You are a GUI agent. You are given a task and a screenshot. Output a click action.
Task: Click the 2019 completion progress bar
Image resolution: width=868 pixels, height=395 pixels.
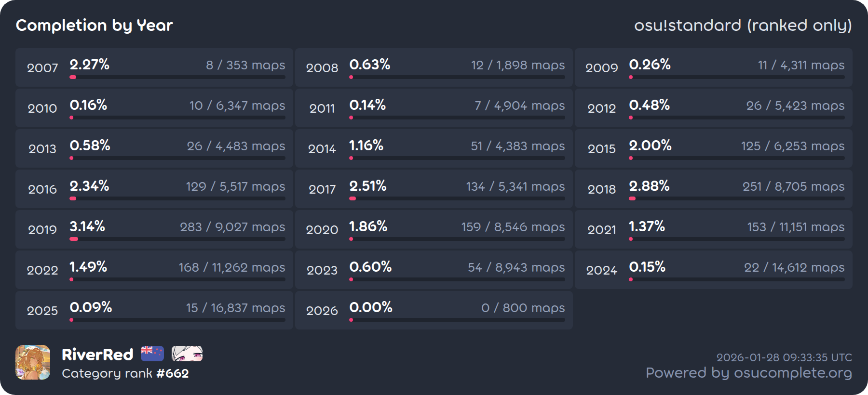[x=177, y=239]
